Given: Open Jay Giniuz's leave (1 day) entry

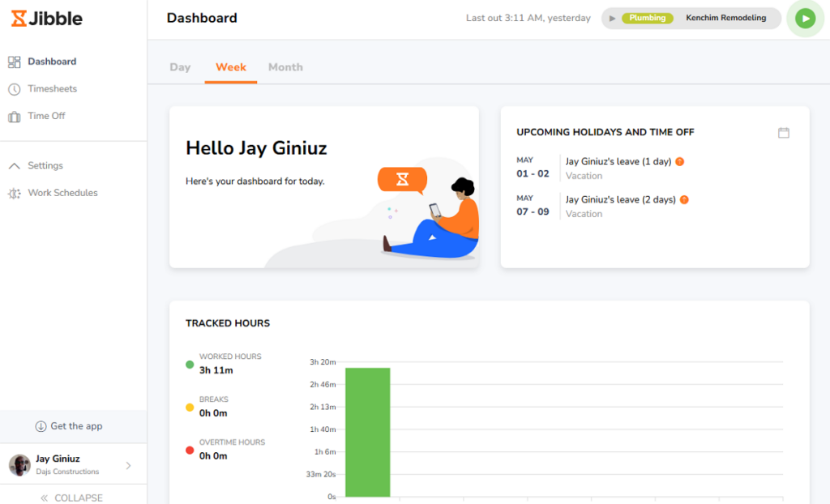Looking at the screenshot, I should click(x=618, y=161).
